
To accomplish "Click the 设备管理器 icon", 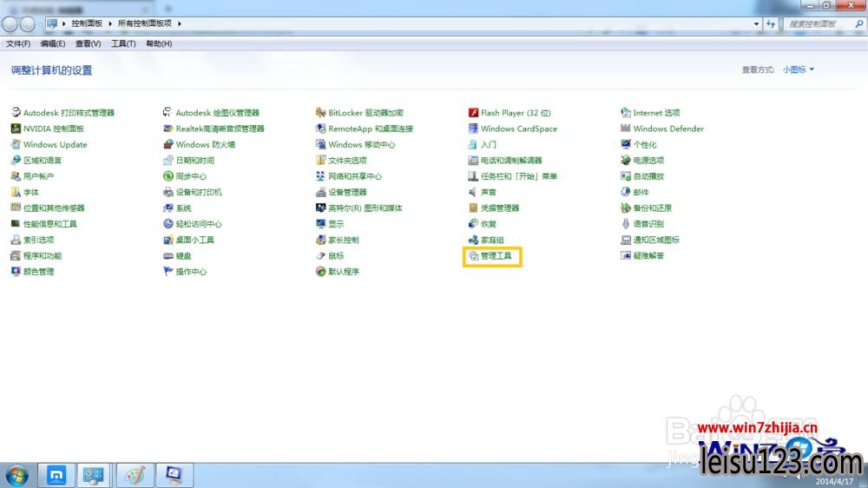I will (320, 192).
